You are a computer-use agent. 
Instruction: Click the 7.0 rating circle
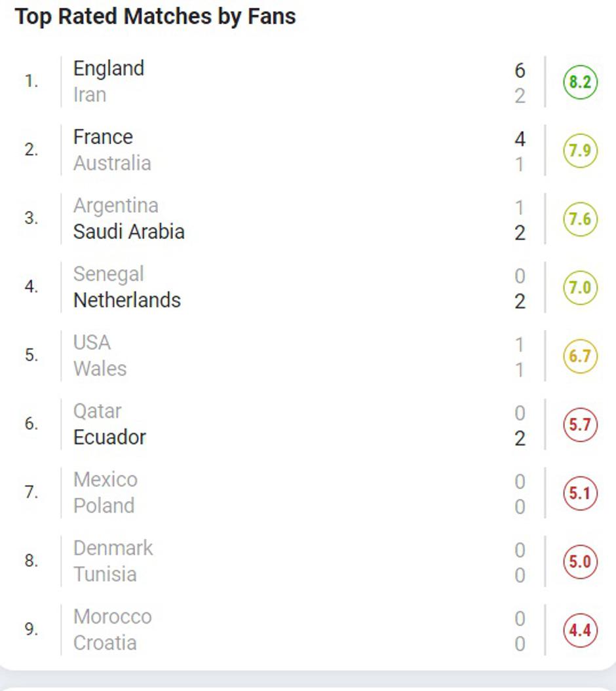pyautogui.click(x=580, y=288)
